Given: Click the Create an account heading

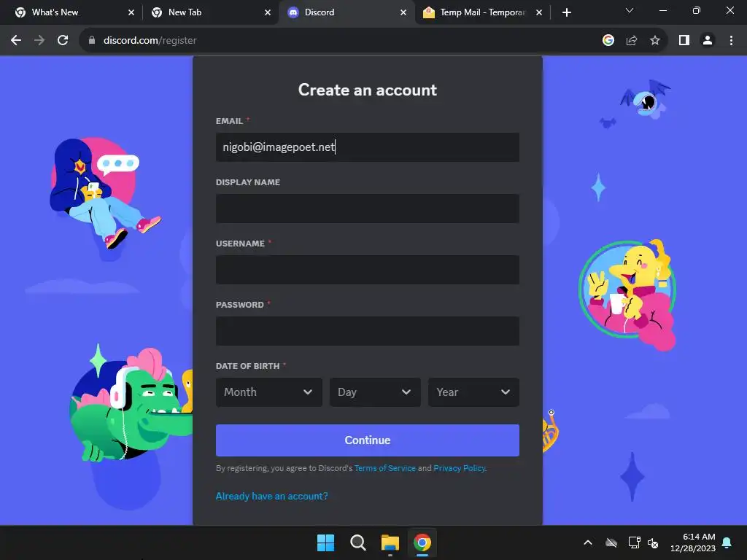Looking at the screenshot, I should (368, 90).
